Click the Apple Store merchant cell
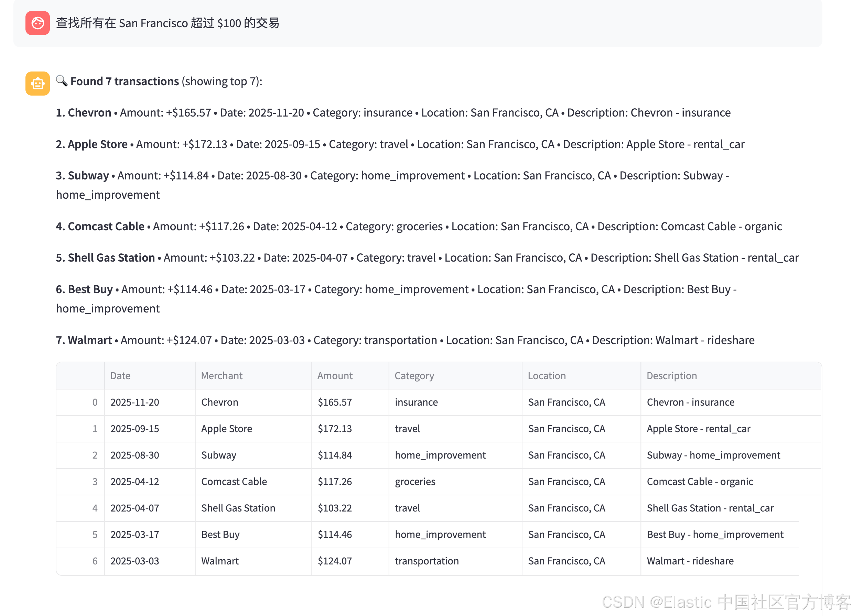This screenshot has width=853, height=616. point(253,429)
